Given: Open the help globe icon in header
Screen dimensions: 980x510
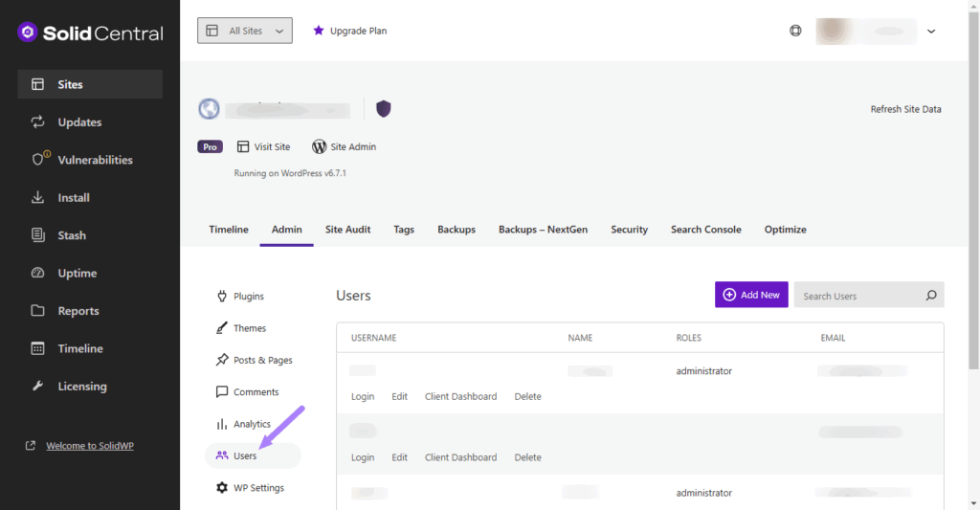Looking at the screenshot, I should coord(795,31).
